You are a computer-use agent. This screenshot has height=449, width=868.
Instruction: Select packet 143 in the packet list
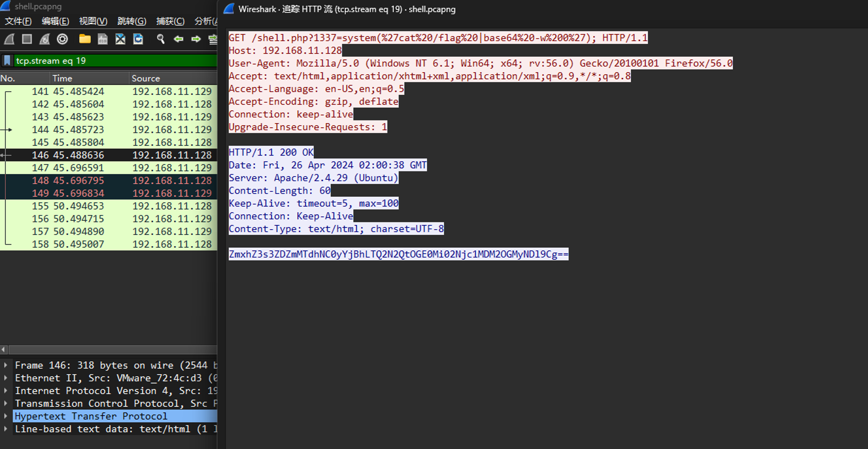[x=108, y=117]
